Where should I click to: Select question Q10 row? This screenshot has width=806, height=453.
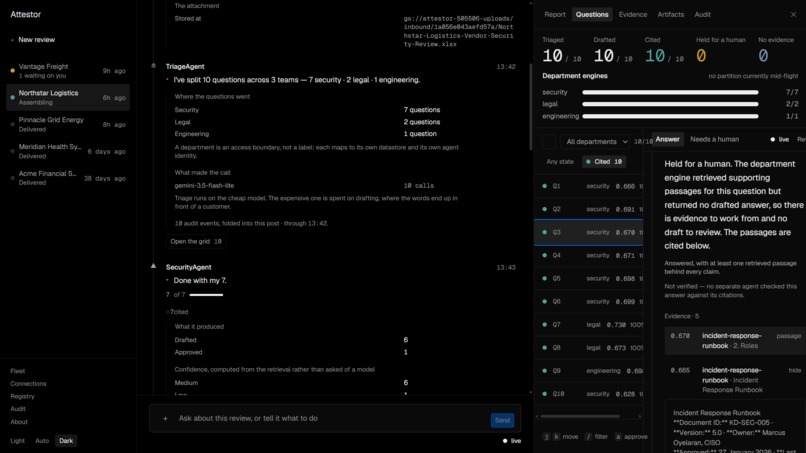589,394
